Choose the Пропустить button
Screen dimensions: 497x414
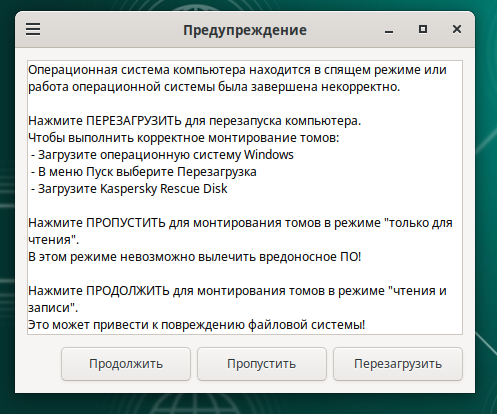click(x=262, y=364)
